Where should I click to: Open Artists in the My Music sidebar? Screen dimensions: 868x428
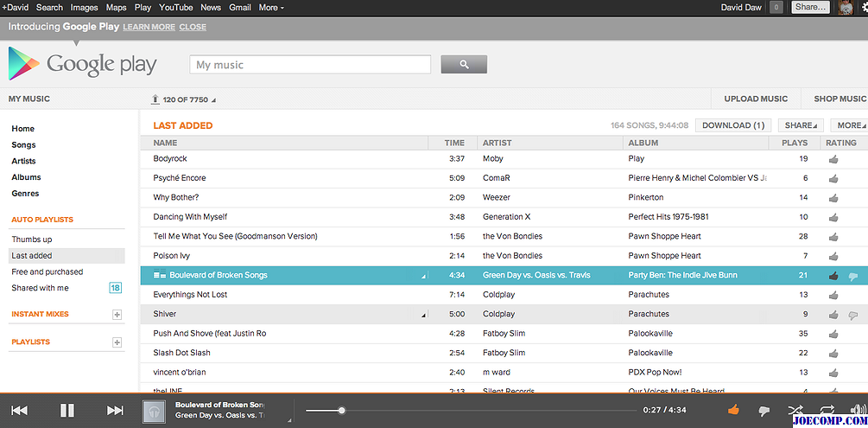point(23,161)
